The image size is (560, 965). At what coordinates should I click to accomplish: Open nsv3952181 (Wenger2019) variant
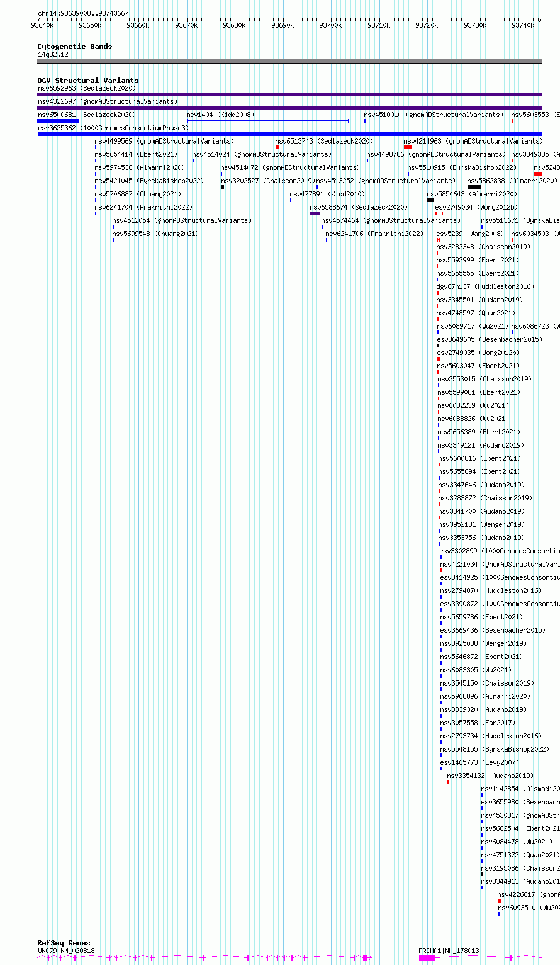pos(481,524)
